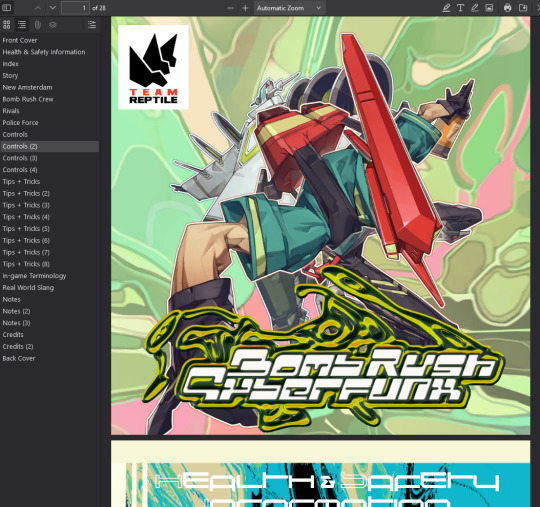Go to the first Notes entry
Viewport: 540px width, 507px height.
point(11,299)
